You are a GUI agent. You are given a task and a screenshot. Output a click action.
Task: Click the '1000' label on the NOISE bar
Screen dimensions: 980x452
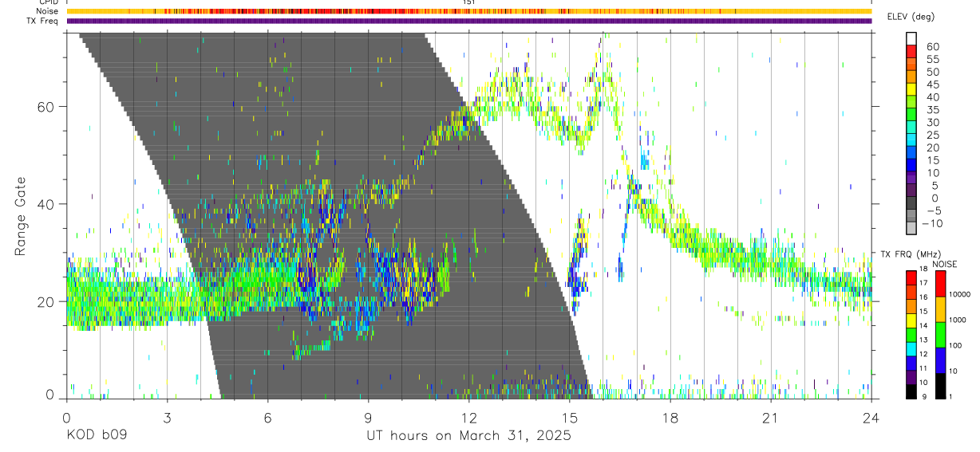[958, 320]
